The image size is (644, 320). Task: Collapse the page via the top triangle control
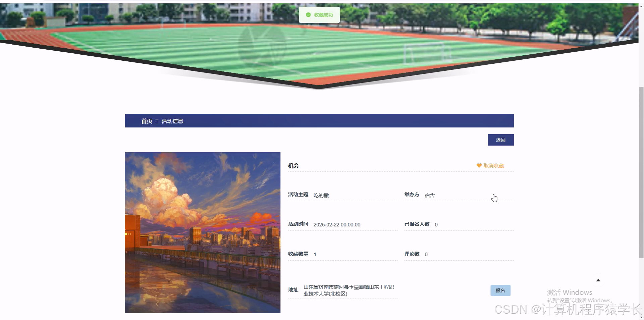click(598, 279)
